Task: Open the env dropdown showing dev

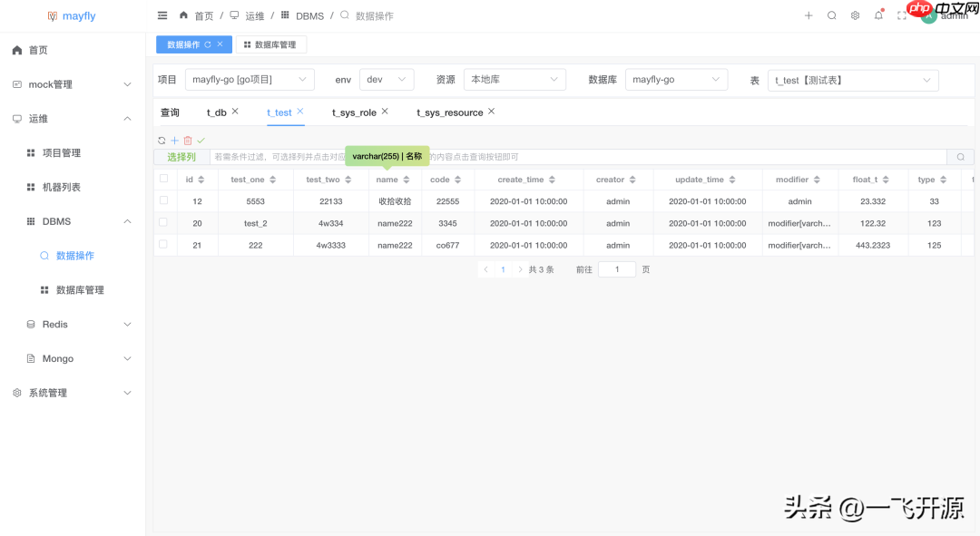Action: click(387, 79)
